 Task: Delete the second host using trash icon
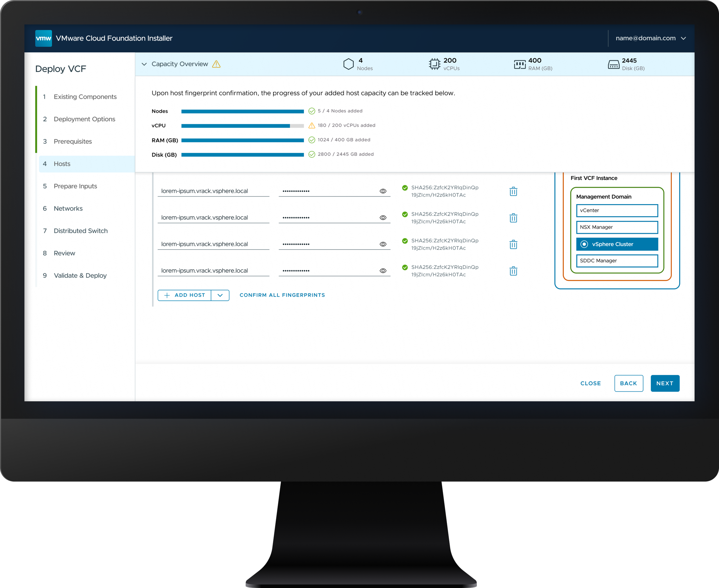pos(513,218)
